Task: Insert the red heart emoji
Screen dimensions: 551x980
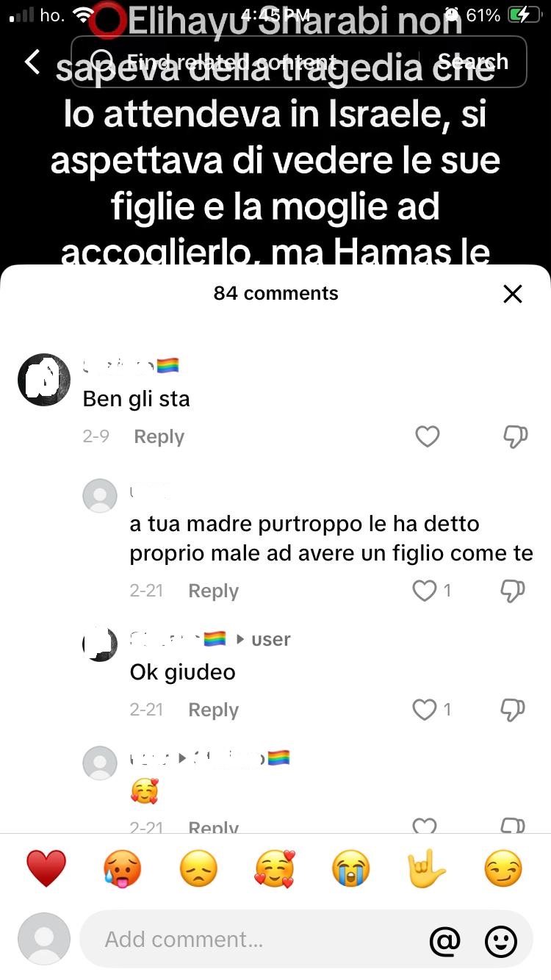Action: pos(46,869)
